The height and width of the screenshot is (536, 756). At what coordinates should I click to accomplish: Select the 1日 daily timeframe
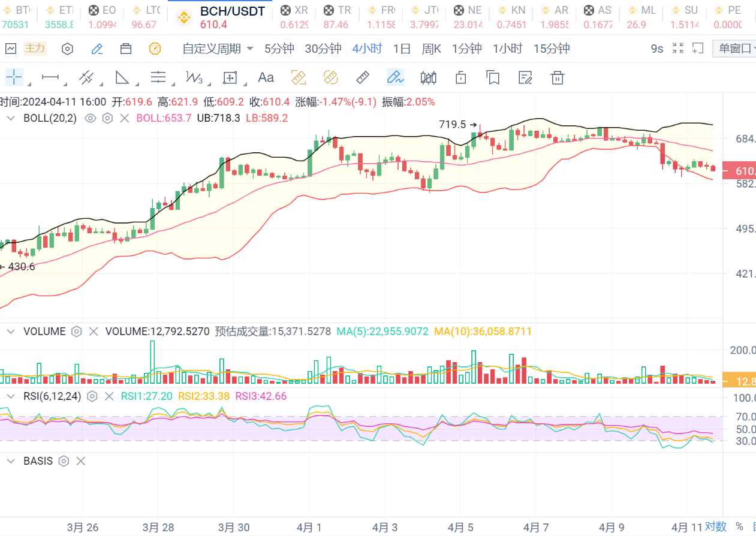(x=402, y=49)
